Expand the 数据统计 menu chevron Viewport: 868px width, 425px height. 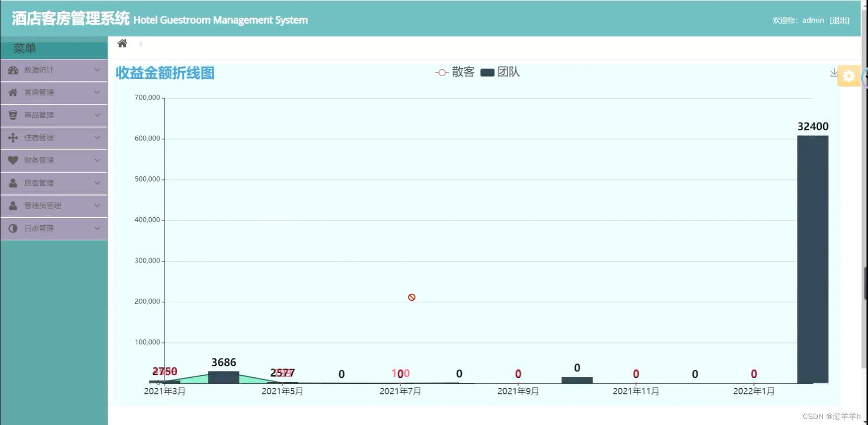pyautogui.click(x=97, y=70)
